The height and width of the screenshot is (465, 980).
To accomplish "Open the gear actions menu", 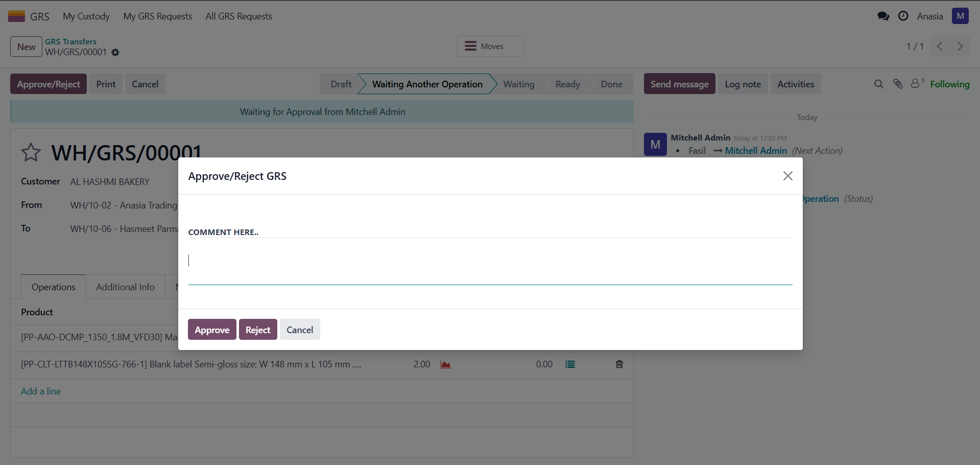I will coord(115,53).
